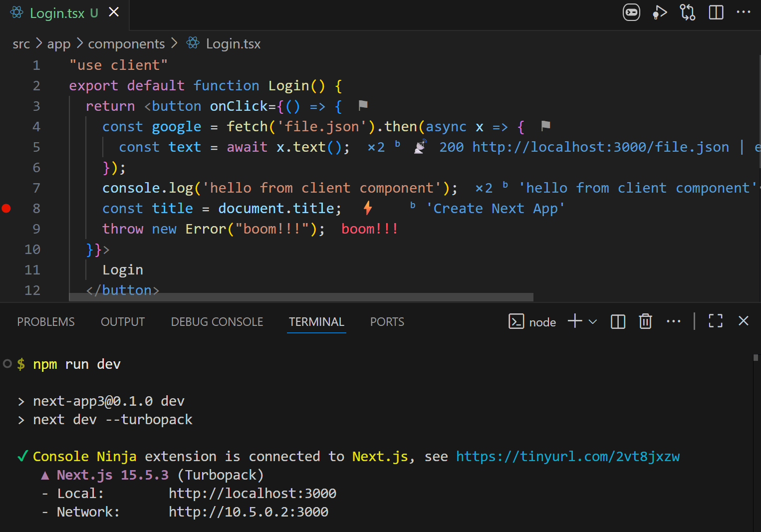
Task: Open the PROBLEMS panel tab
Action: click(46, 322)
